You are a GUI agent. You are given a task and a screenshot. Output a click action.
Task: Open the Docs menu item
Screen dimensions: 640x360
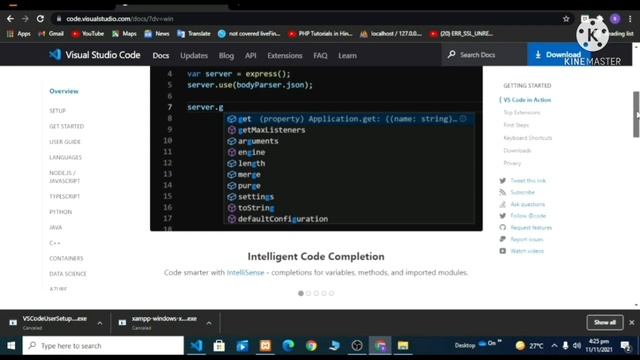(x=161, y=56)
